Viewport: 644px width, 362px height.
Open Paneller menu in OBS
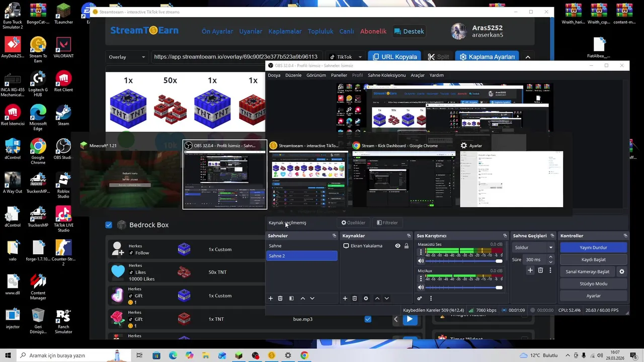pos(339,75)
